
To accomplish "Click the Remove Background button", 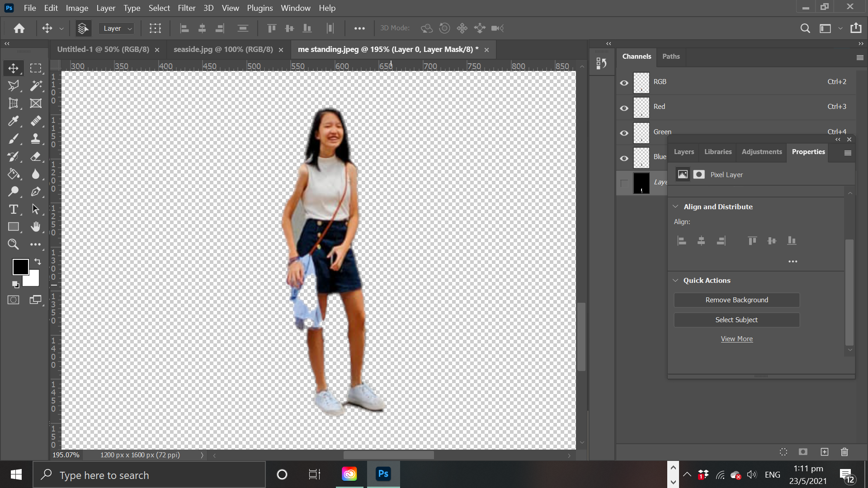I will [736, 300].
